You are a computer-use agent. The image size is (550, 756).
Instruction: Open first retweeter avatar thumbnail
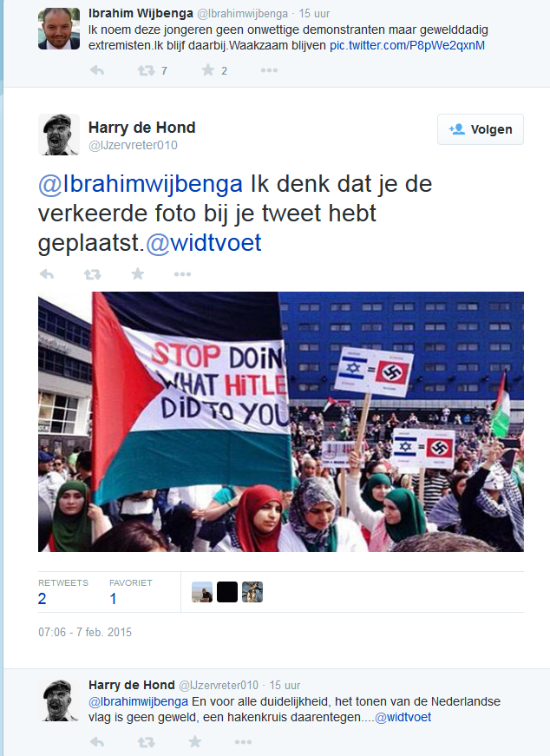[x=202, y=592]
